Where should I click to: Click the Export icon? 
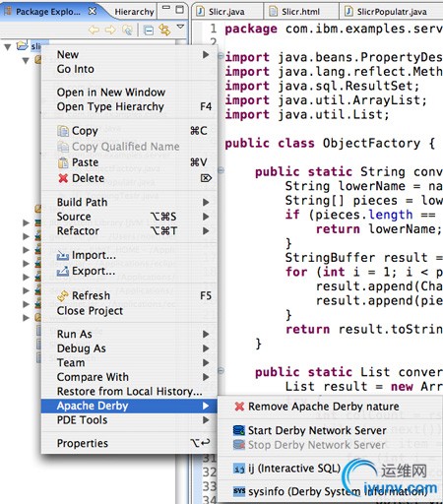click(63, 271)
